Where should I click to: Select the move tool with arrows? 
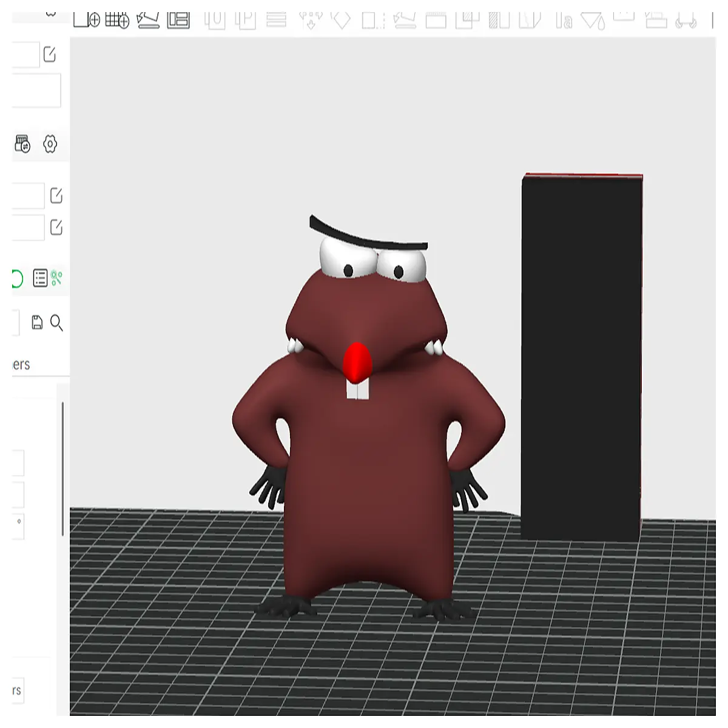point(311,21)
